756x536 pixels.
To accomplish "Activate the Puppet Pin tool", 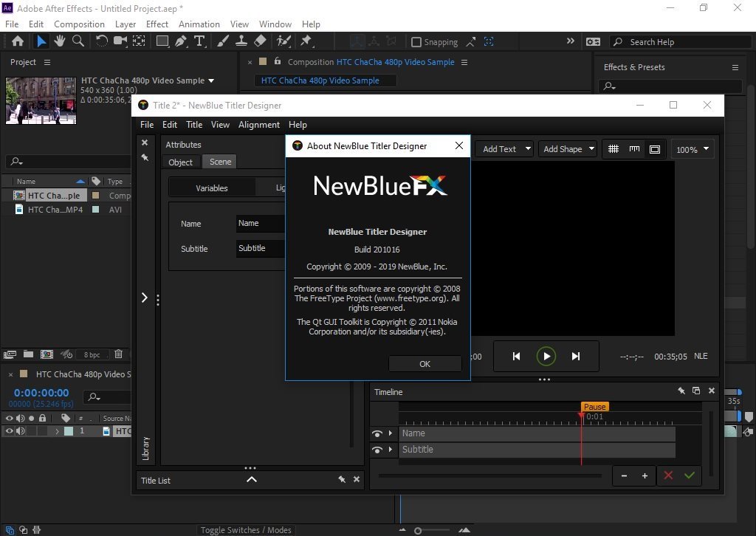I will pyautogui.click(x=306, y=41).
